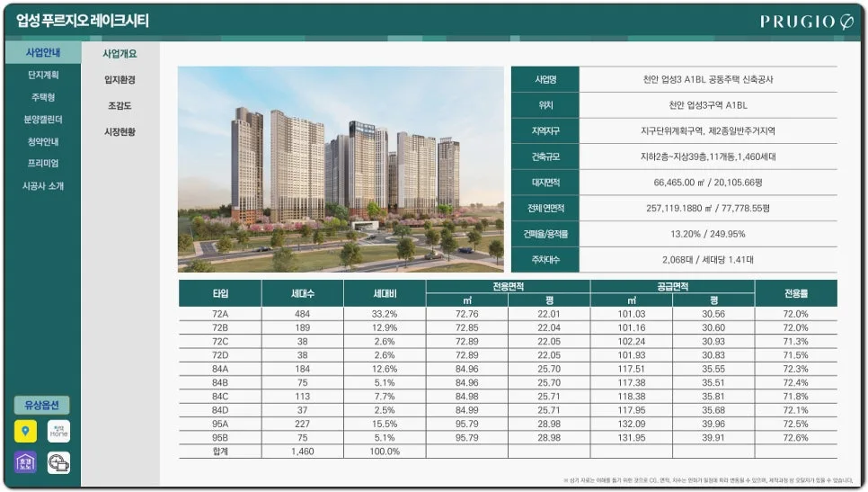Select the 84A type row cell

220,369
